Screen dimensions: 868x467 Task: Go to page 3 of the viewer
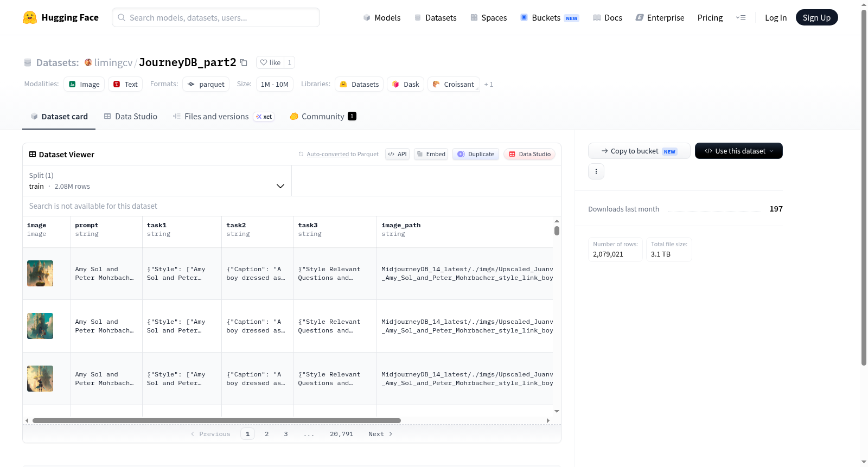tap(286, 434)
